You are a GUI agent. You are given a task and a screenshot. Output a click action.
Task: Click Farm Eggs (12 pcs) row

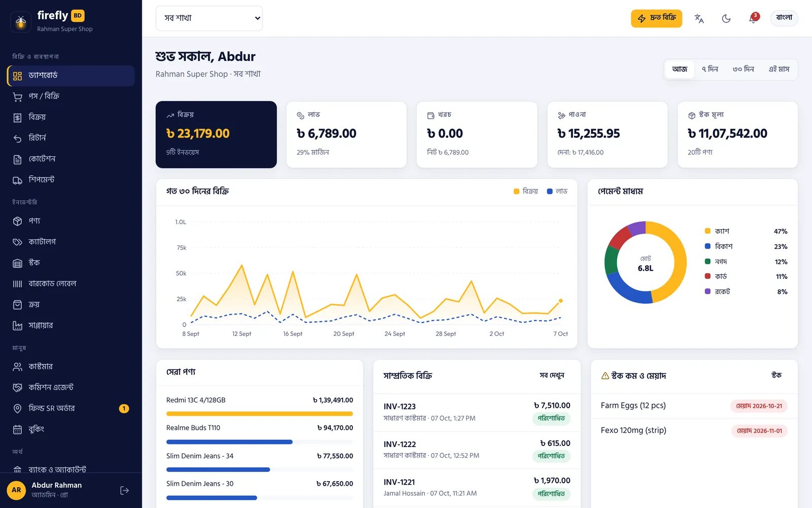click(x=694, y=406)
